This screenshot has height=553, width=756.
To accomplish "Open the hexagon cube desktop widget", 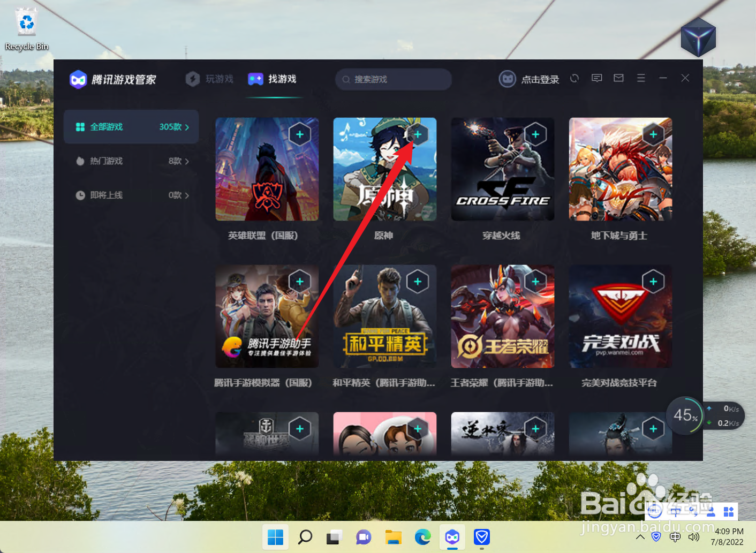I will [698, 37].
